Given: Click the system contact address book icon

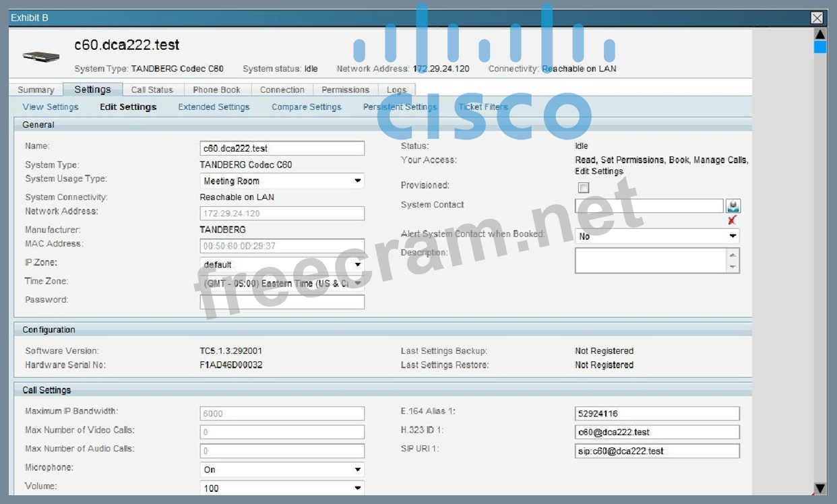Looking at the screenshot, I should (x=733, y=206).
